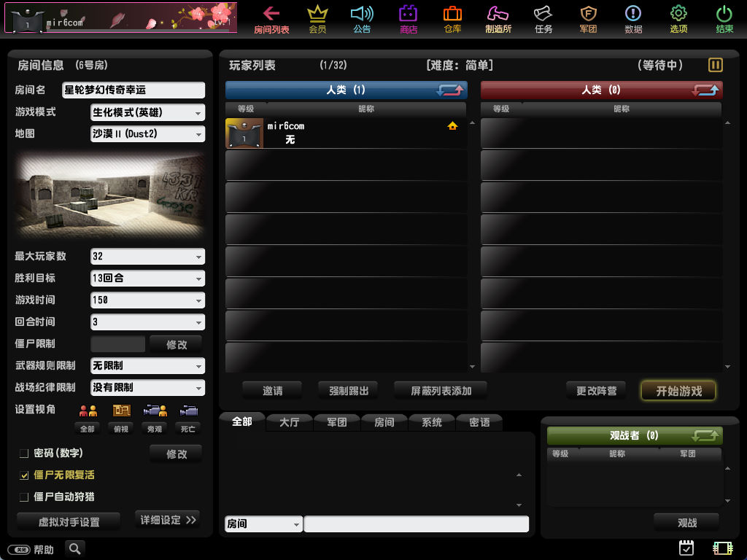Switch to the 密语 chat tab
Image resolution: width=747 pixels, height=560 pixels.
(479, 422)
